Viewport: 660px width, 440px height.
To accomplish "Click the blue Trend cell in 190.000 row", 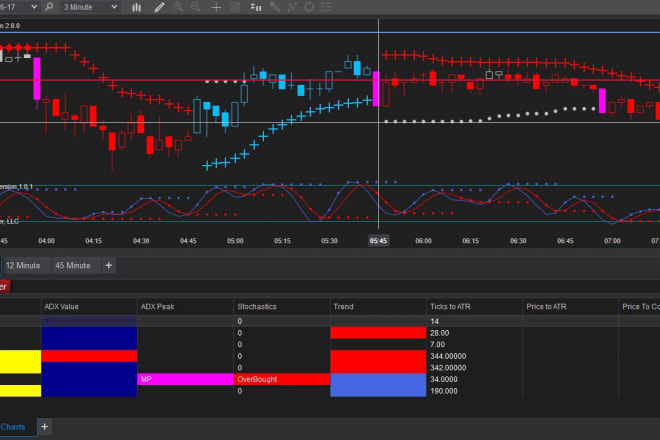I will [378, 391].
